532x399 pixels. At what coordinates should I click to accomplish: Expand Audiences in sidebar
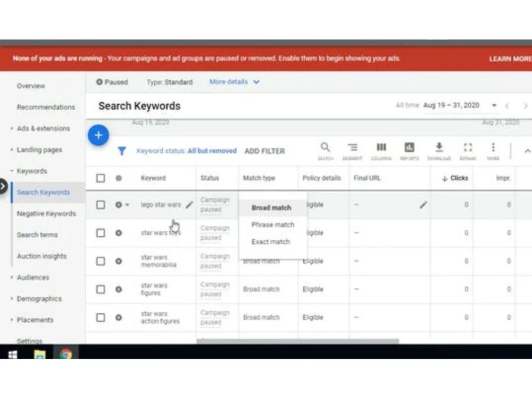[12, 277]
